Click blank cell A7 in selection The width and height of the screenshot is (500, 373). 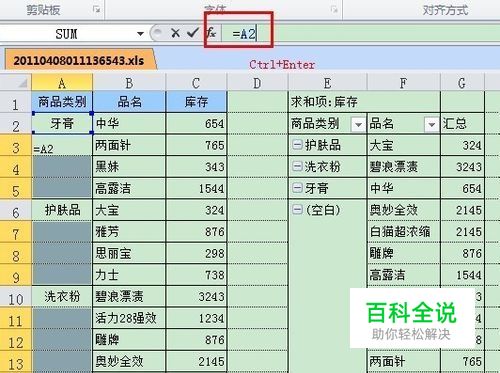pos(62,232)
